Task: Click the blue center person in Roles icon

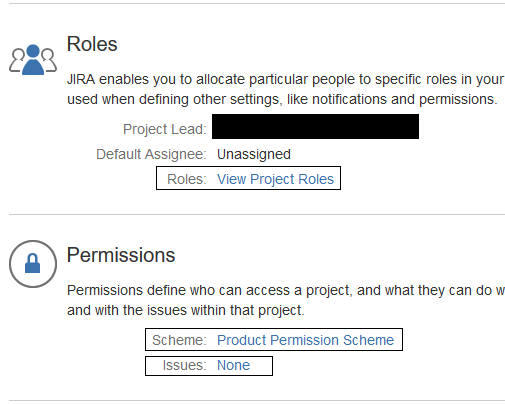Action: 33,60
